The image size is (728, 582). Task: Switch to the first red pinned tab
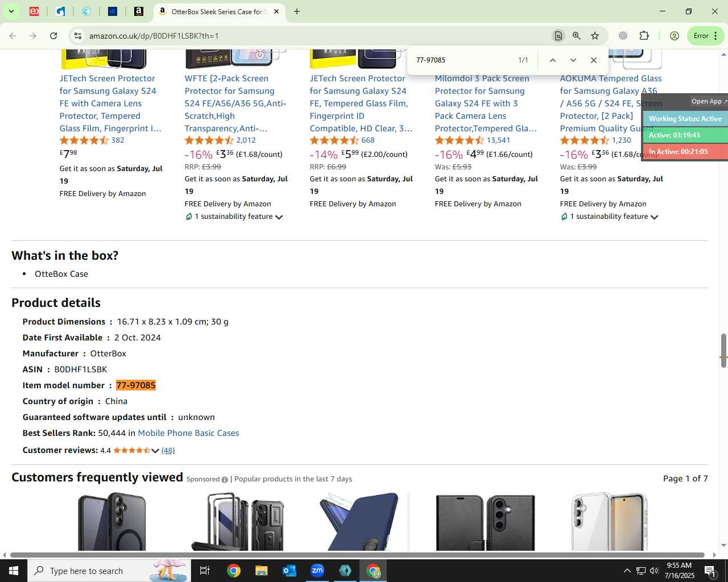pos(34,11)
